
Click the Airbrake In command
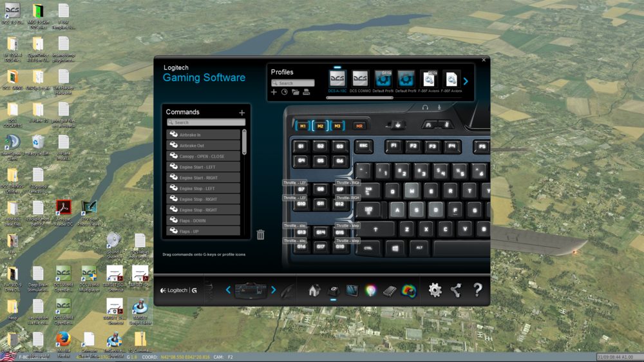coord(204,135)
